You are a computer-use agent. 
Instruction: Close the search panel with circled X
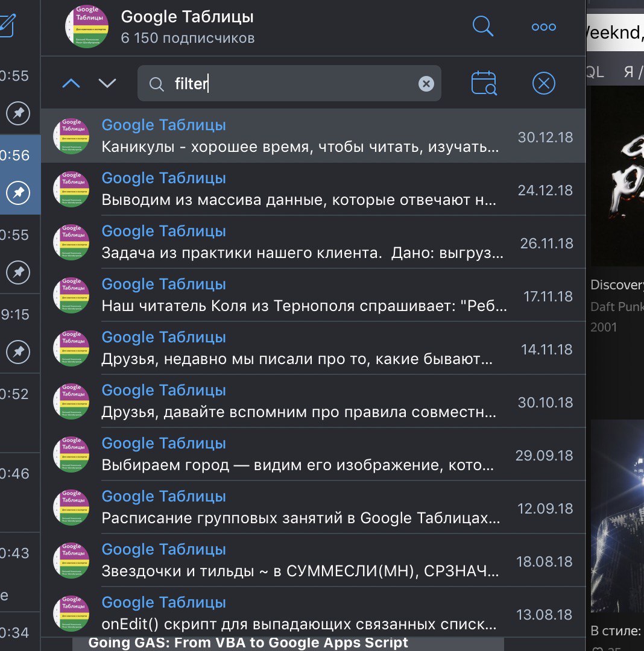pos(543,83)
